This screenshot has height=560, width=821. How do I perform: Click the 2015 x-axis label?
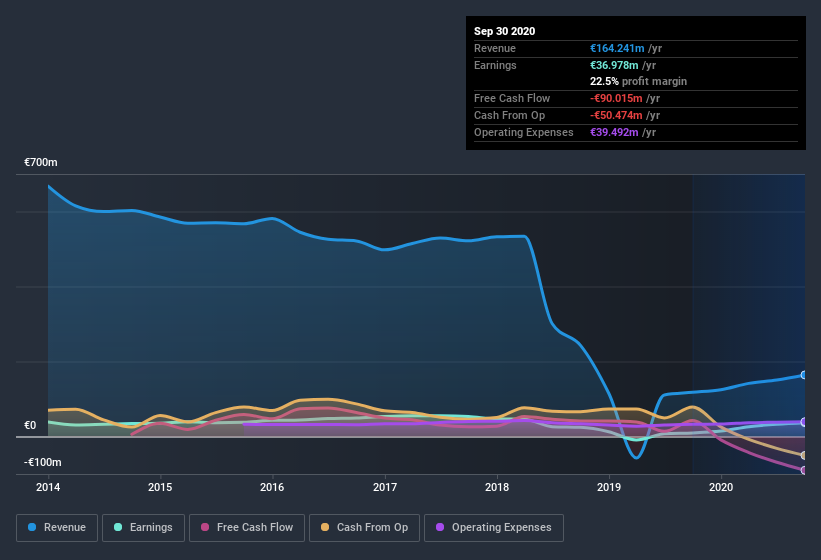point(160,487)
